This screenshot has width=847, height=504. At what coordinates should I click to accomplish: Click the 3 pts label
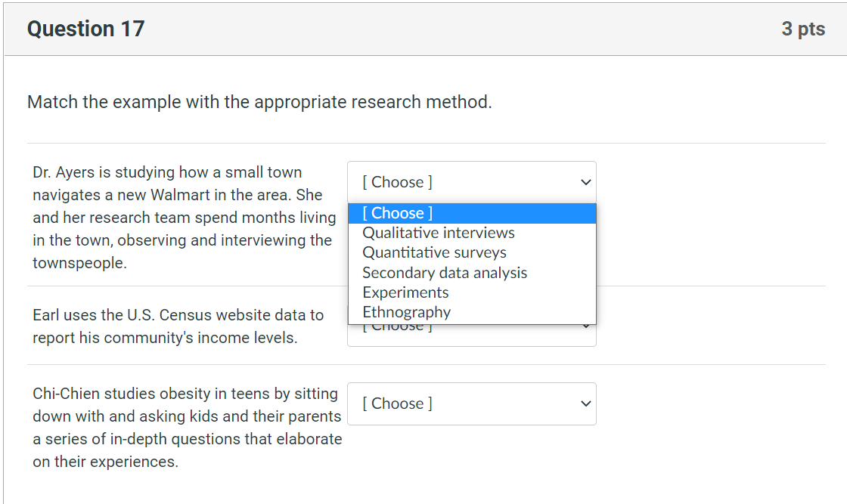[803, 29]
